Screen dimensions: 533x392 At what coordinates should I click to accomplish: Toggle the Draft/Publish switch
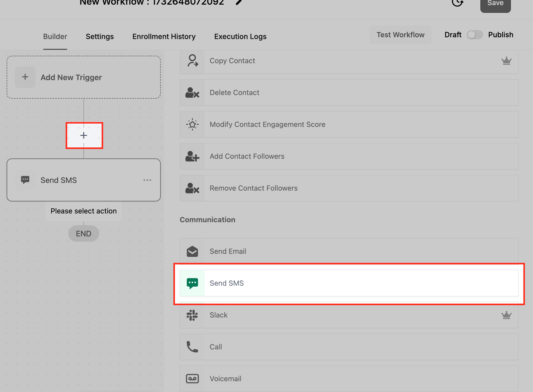[474, 35]
